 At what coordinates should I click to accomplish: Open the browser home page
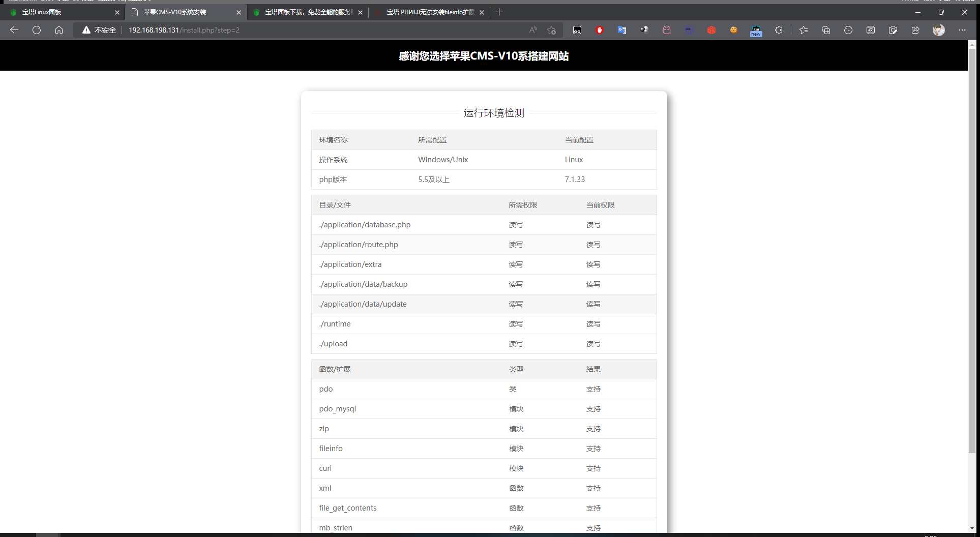(x=59, y=30)
